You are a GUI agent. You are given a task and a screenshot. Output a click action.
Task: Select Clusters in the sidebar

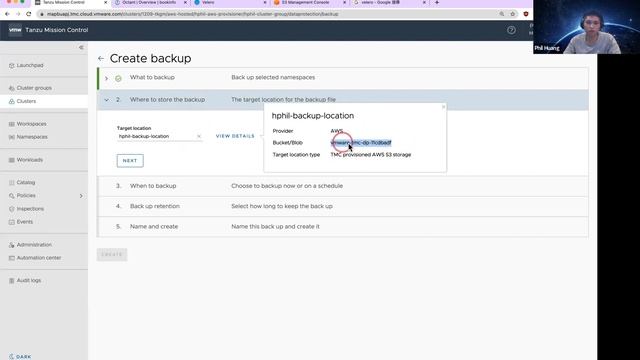click(x=26, y=101)
